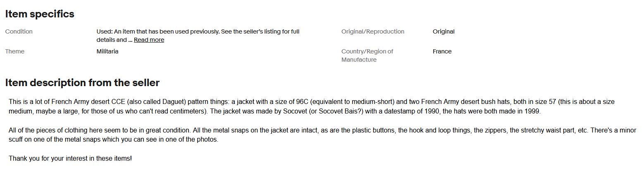Click 'Item description from the seller' heading
644x176 pixels.
click(x=82, y=83)
